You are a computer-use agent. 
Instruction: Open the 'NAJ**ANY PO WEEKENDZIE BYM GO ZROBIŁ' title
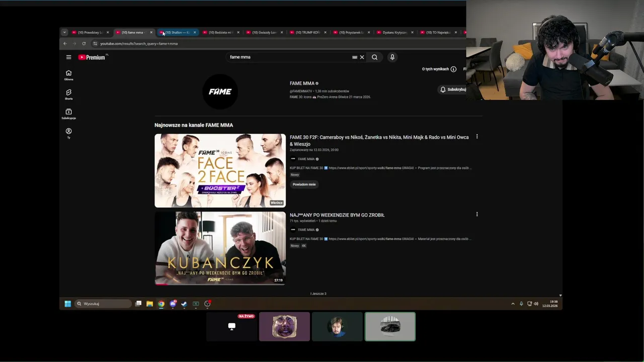(x=337, y=215)
